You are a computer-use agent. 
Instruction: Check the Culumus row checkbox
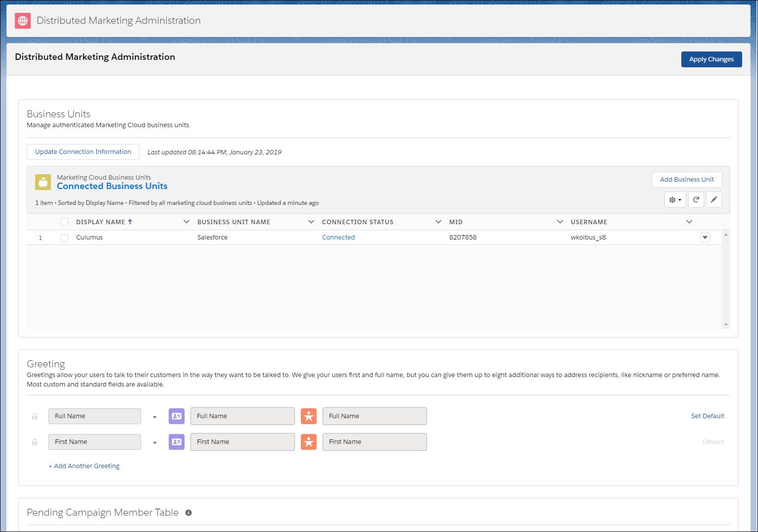[64, 237]
